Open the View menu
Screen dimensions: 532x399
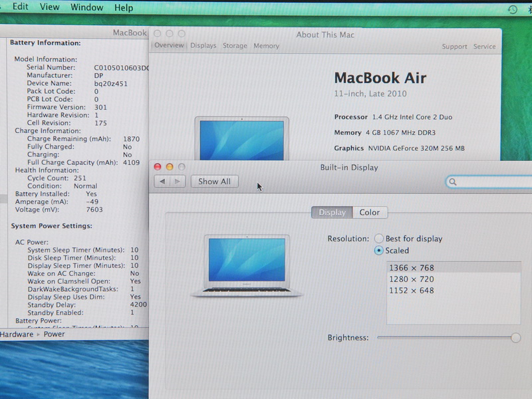49,7
